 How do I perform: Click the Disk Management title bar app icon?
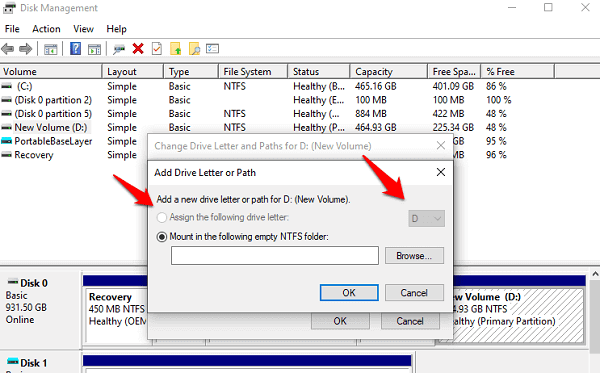click(9, 8)
